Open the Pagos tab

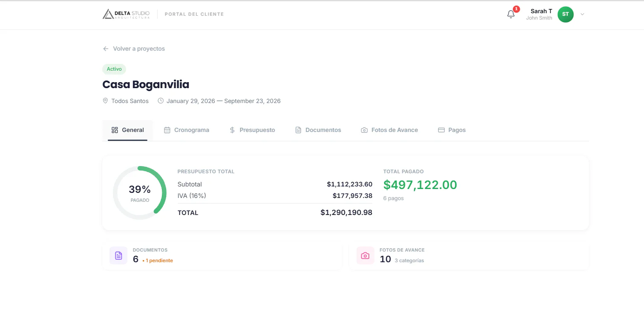point(452,130)
